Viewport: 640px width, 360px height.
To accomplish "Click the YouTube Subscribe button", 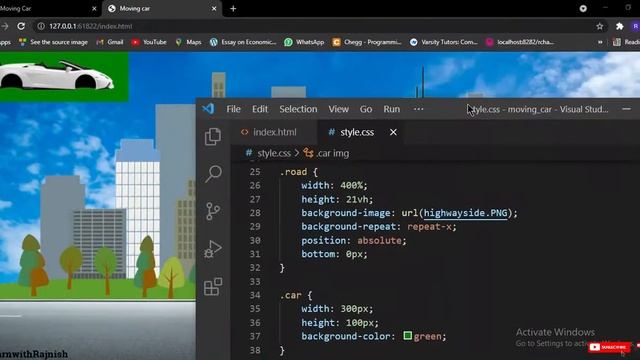I will coord(609,347).
